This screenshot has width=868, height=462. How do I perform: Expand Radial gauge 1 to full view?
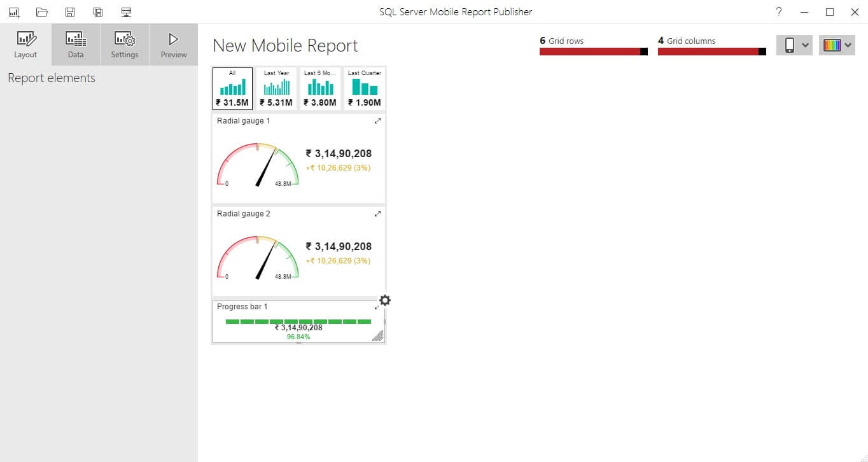coord(377,121)
